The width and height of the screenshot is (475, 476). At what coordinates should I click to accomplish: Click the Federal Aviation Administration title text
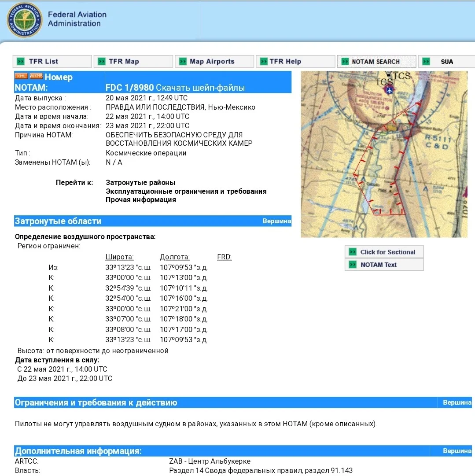pyautogui.click(x=77, y=19)
